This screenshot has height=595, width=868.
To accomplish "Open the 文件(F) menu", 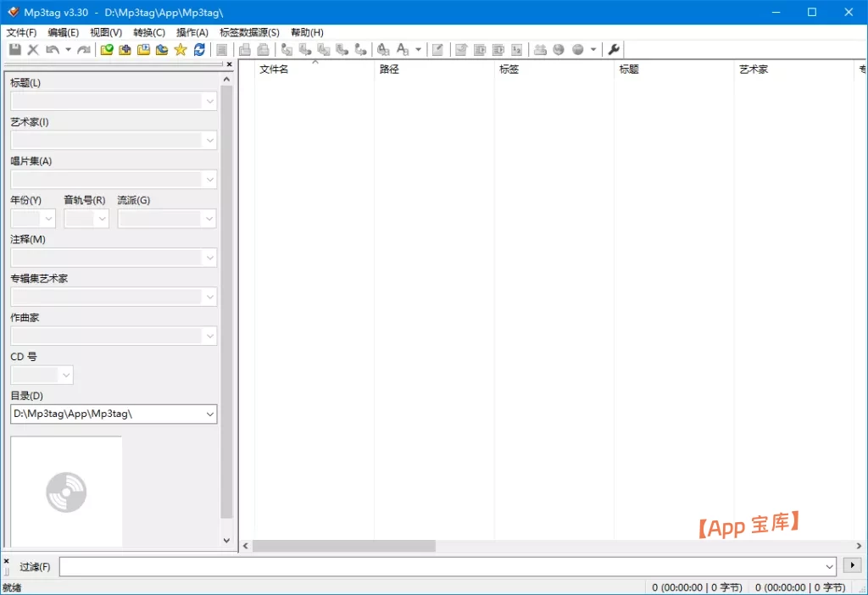I will click(x=21, y=32).
